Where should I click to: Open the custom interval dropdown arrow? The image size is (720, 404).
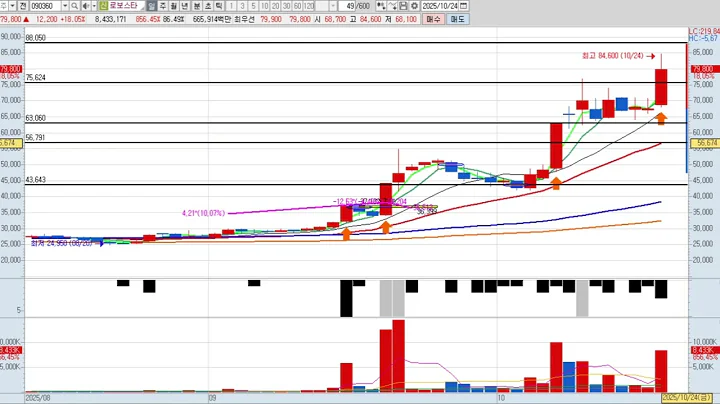click(x=333, y=6)
